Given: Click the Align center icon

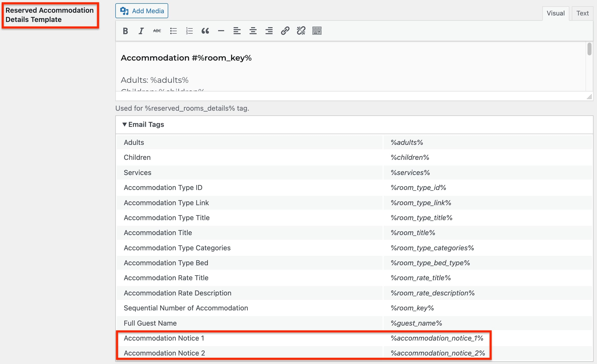Looking at the screenshot, I should click(x=252, y=30).
